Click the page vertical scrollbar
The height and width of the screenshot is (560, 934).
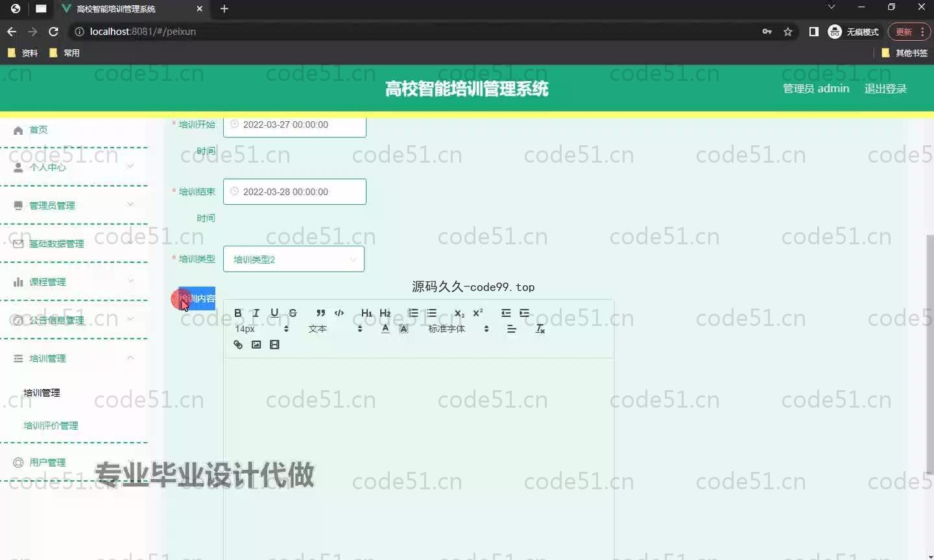pos(929,353)
